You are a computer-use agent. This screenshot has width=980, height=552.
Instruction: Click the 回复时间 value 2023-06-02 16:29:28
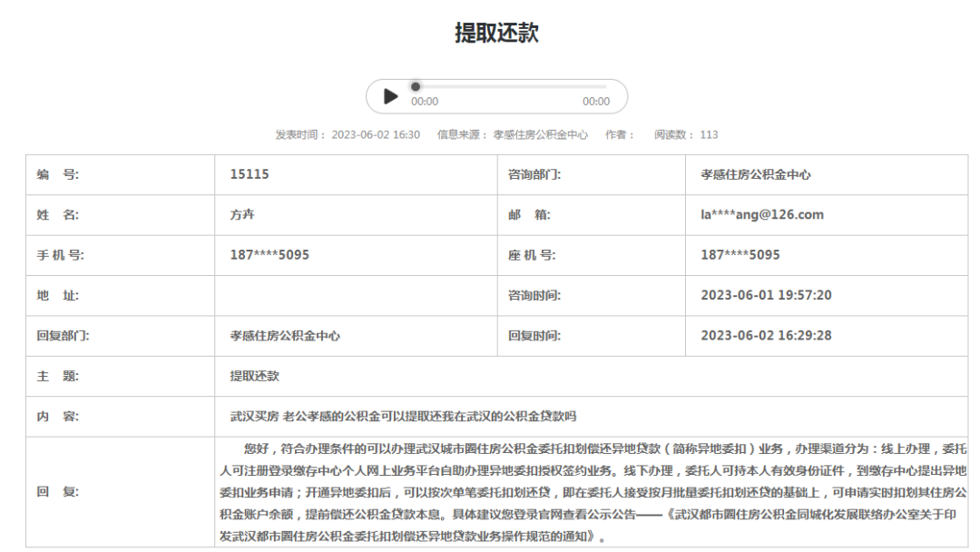point(767,335)
